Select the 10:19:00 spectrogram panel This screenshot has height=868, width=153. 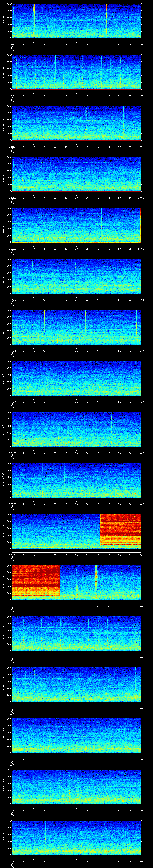[x=76, y=174]
